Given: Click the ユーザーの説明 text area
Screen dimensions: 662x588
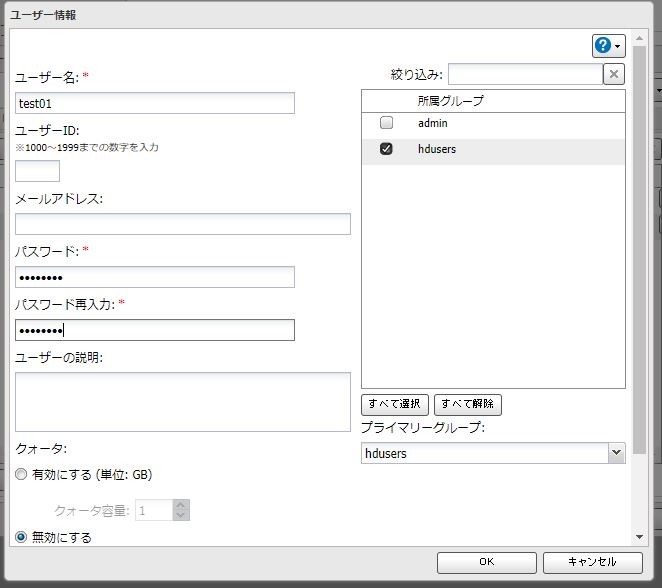Looking at the screenshot, I should point(183,402).
